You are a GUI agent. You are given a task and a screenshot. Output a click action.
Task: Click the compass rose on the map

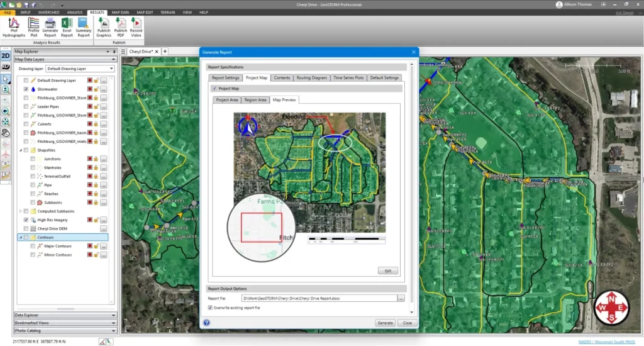[611, 308]
